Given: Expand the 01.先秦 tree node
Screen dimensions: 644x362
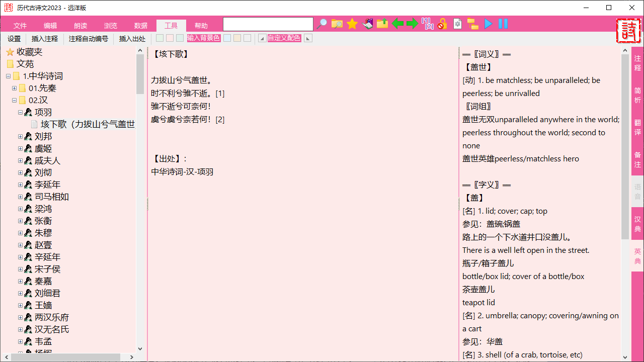Looking at the screenshot, I should [15, 88].
